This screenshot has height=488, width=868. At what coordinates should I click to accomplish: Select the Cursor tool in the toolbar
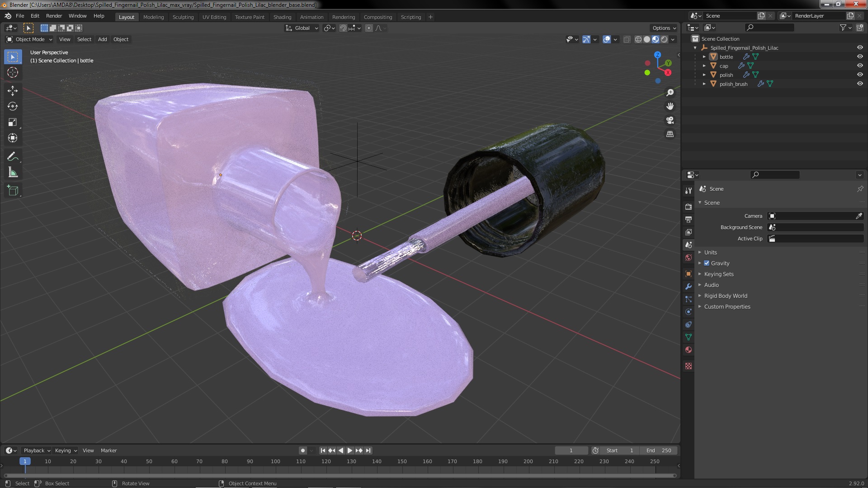(13, 72)
